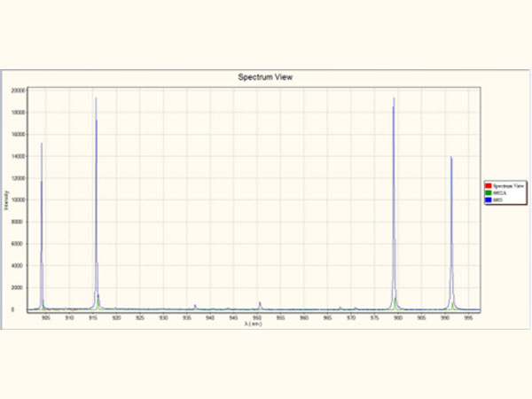Click the small peak near 950 nm
532x399 pixels.
[259, 305]
